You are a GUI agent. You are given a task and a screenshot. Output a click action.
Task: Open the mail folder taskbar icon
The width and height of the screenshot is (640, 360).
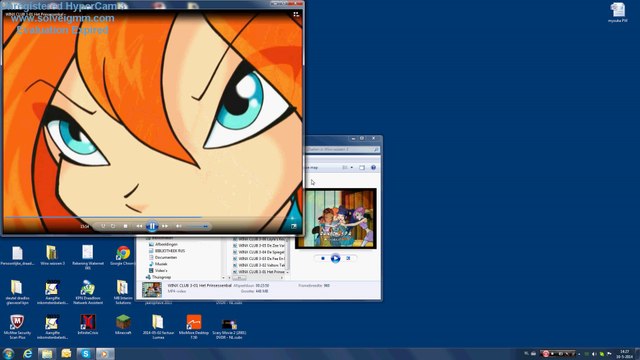click(x=66, y=354)
